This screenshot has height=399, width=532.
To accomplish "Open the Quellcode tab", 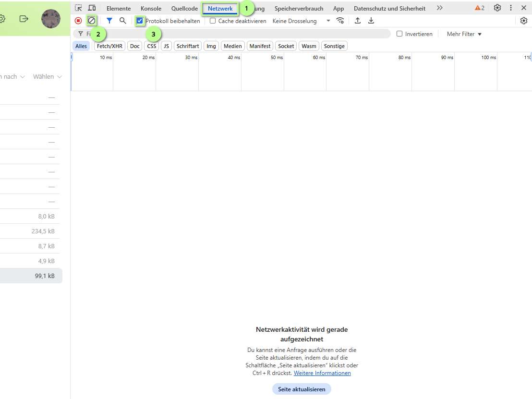I will [184, 9].
